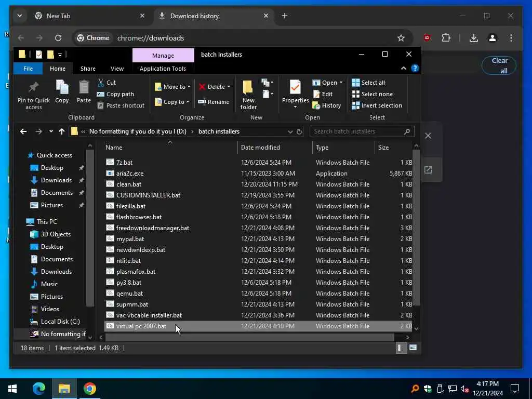Open Chrome extensions puzzle icon
The width and height of the screenshot is (532, 399).
click(446, 38)
